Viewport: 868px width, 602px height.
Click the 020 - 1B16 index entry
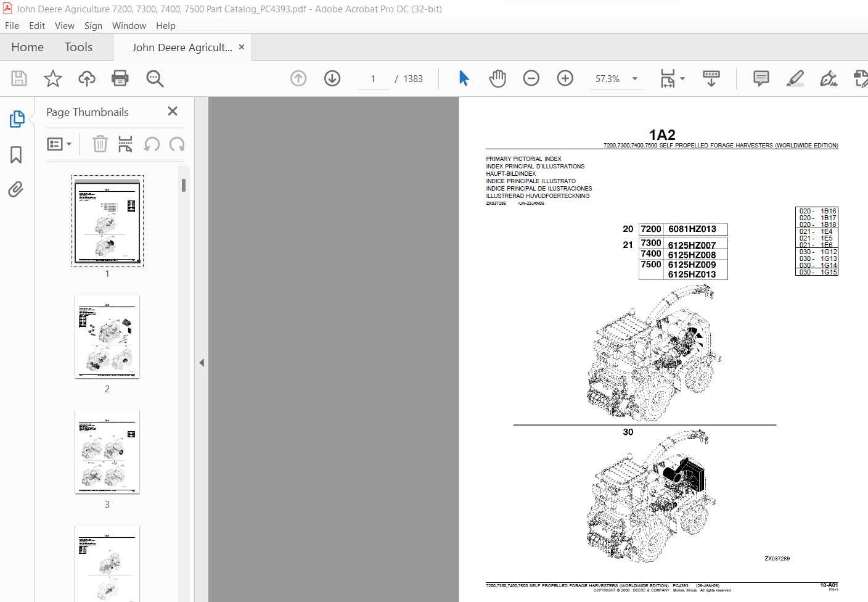pyautogui.click(x=817, y=211)
